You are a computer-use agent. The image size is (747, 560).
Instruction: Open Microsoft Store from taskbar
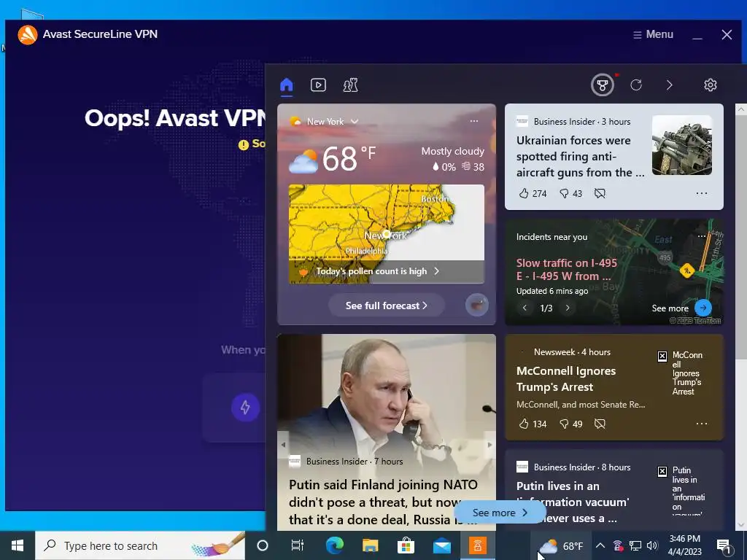point(406,545)
